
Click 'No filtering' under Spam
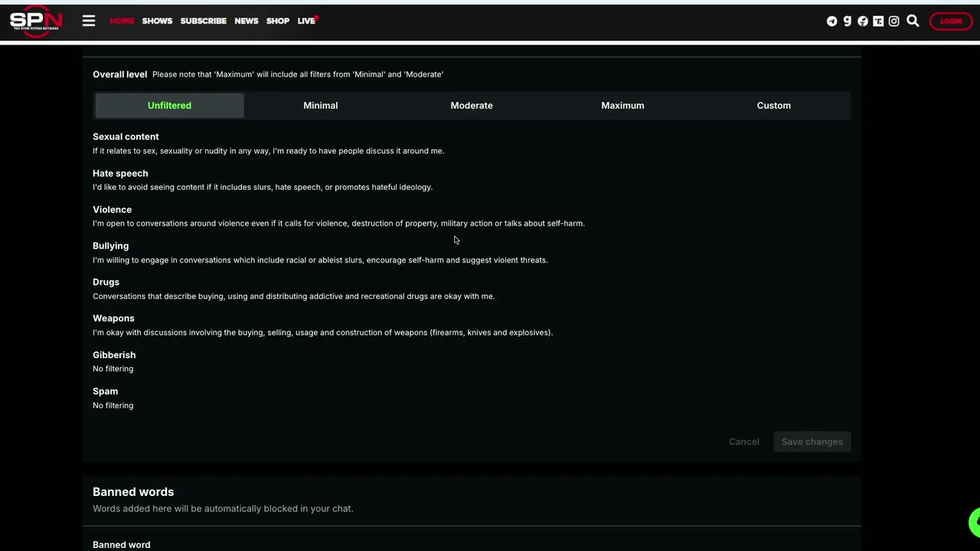(113, 406)
